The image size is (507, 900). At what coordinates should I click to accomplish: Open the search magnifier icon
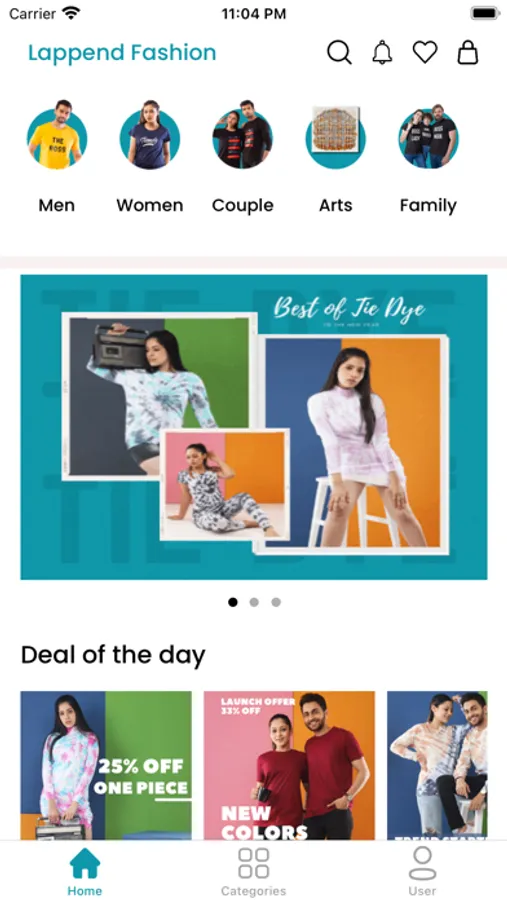pyautogui.click(x=339, y=52)
